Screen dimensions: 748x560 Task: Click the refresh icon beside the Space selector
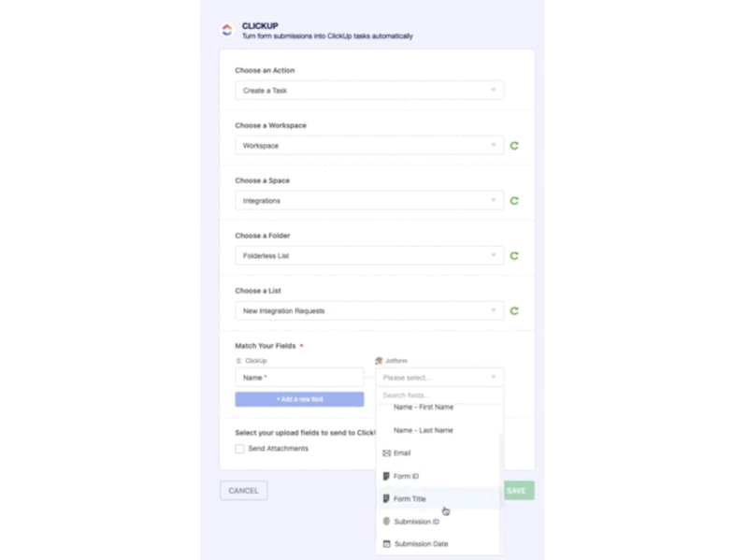(x=514, y=200)
